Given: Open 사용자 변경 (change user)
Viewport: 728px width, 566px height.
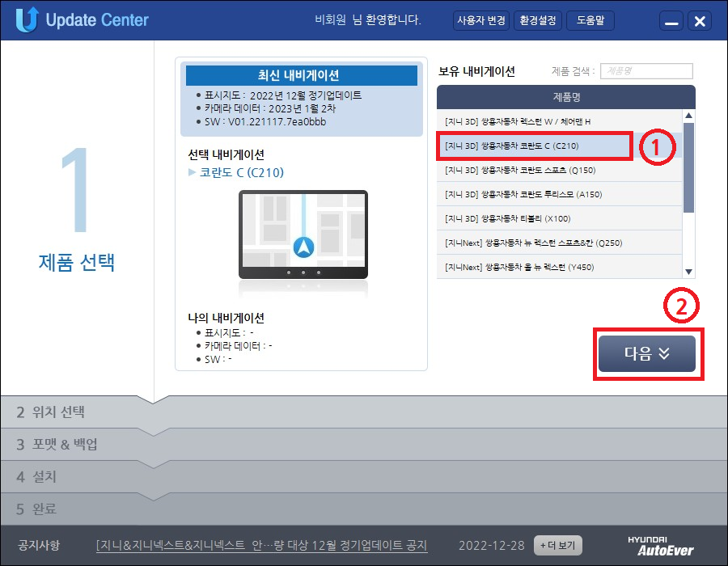Looking at the screenshot, I should 481,21.
